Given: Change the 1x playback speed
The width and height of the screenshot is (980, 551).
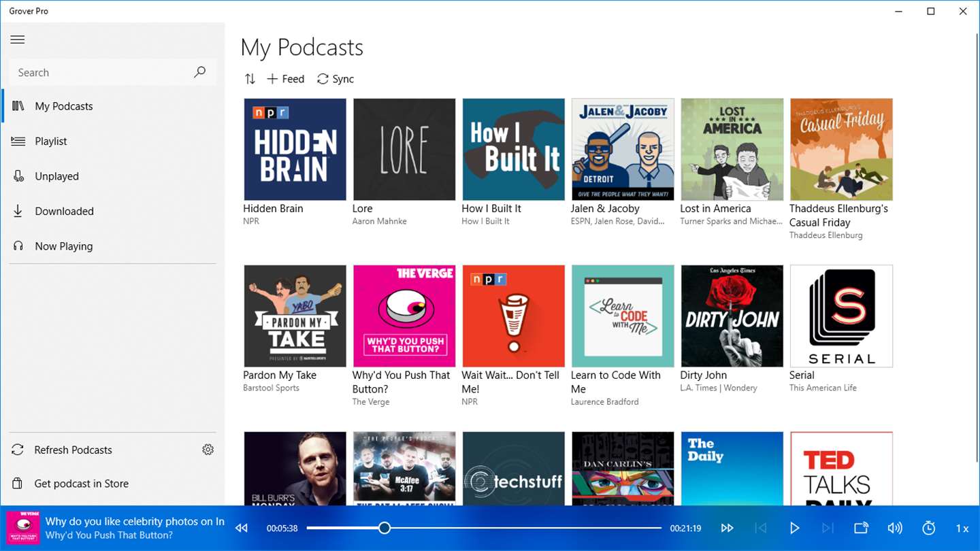Looking at the screenshot, I should click(x=962, y=529).
